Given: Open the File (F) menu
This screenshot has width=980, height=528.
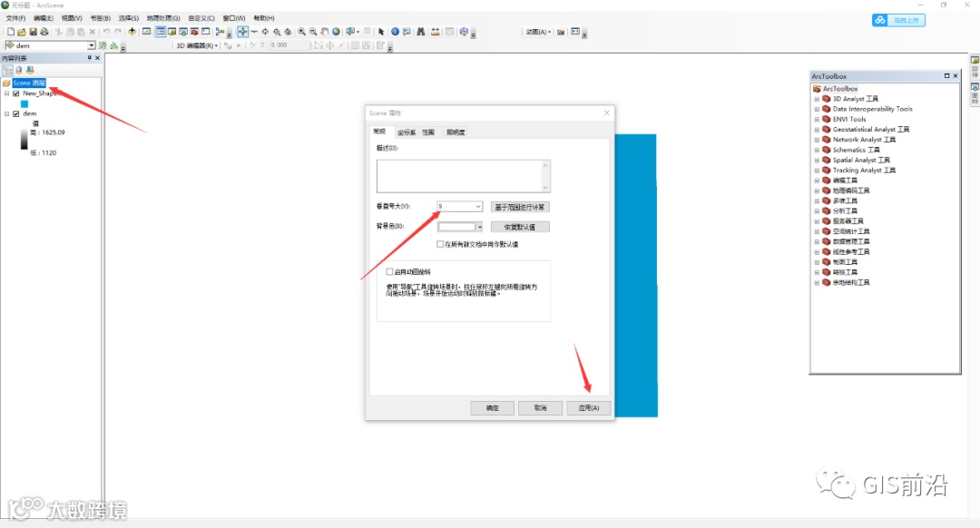Looking at the screenshot, I should 15,18.
